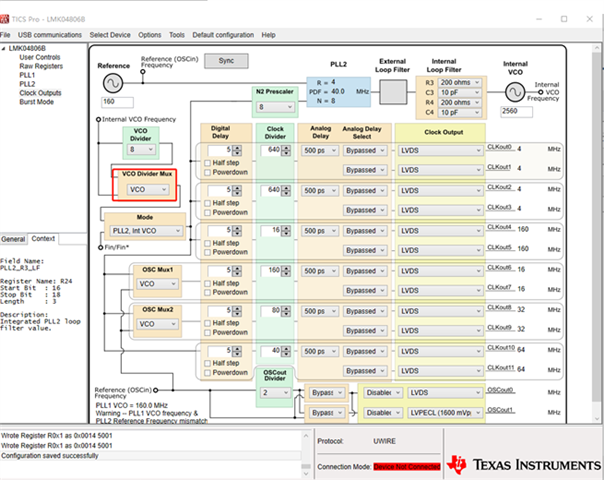
Task: Select PLL2 in the tree
Action: pos(27,84)
